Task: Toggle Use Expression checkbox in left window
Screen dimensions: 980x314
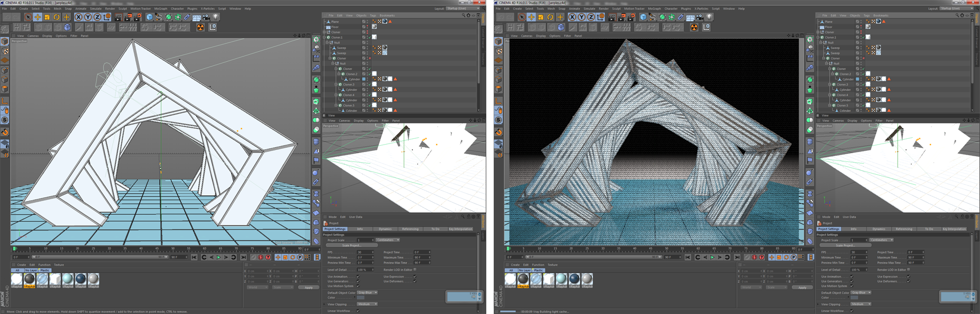Action: point(415,277)
